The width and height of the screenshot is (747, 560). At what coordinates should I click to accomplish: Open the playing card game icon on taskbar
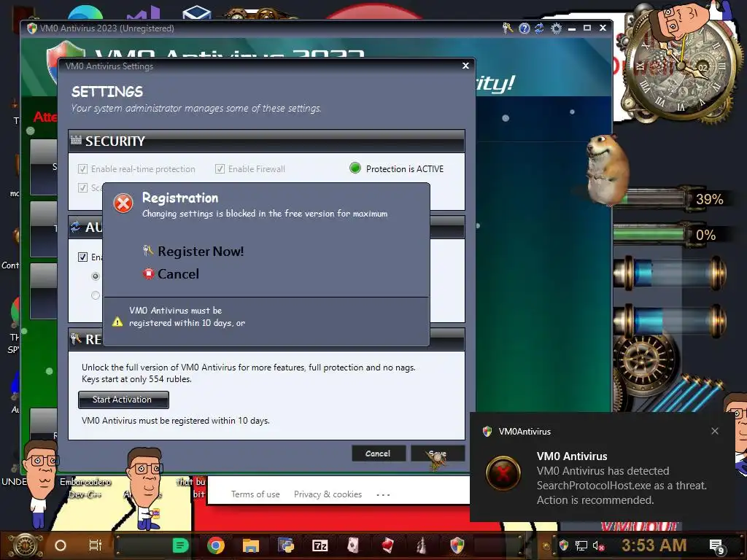[353, 545]
